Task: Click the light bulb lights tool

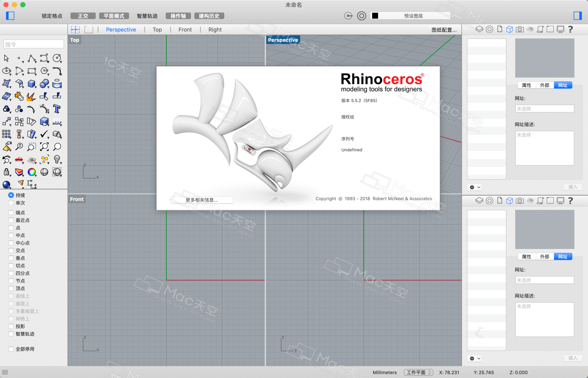Action: click(x=57, y=159)
